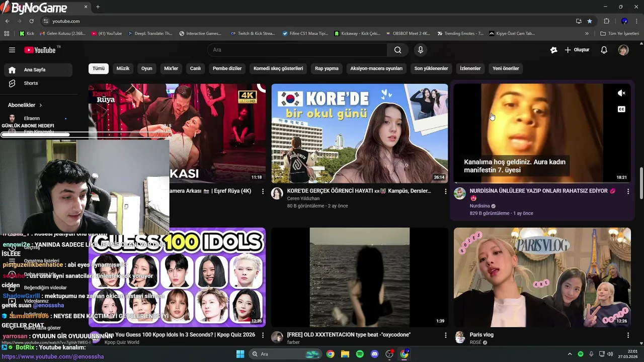The width and height of the screenshot is (644, 362).
Task: Click the Oluştur create button
Action: (577, 50)
